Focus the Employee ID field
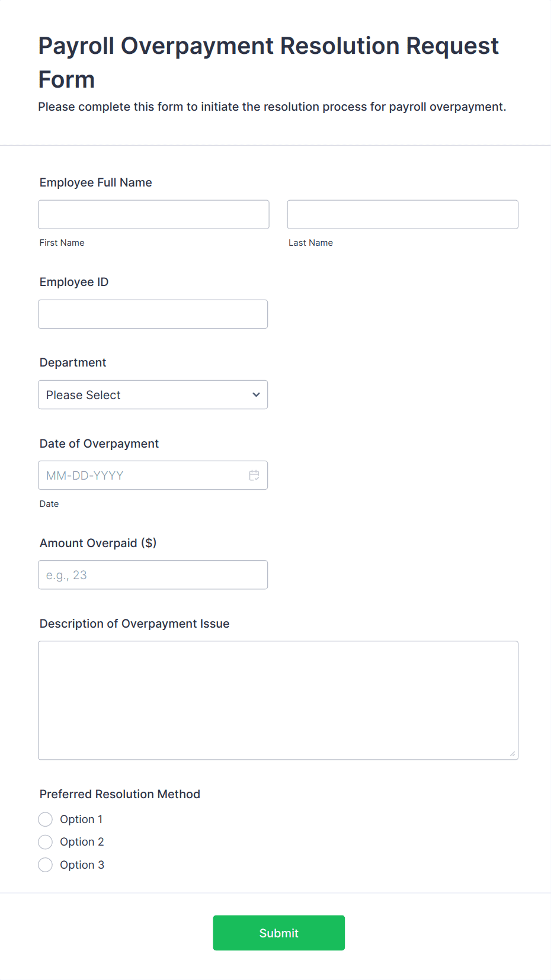 tap(153, 314)
